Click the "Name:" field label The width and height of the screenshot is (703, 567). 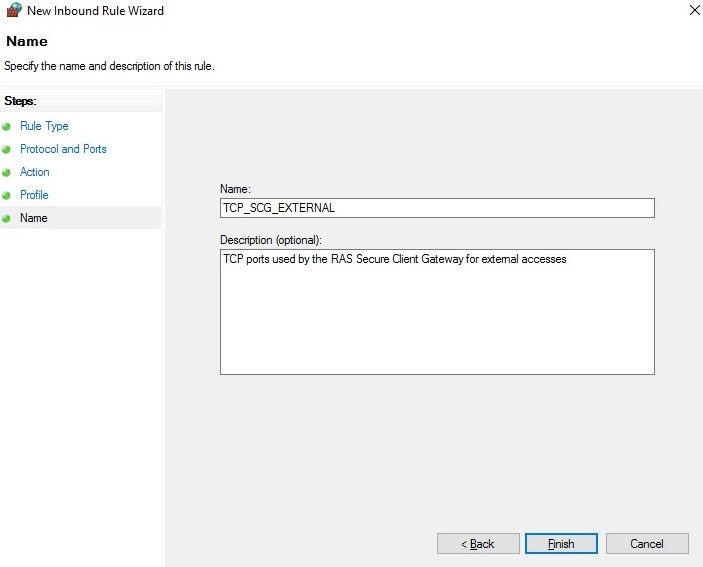[236, 189]
